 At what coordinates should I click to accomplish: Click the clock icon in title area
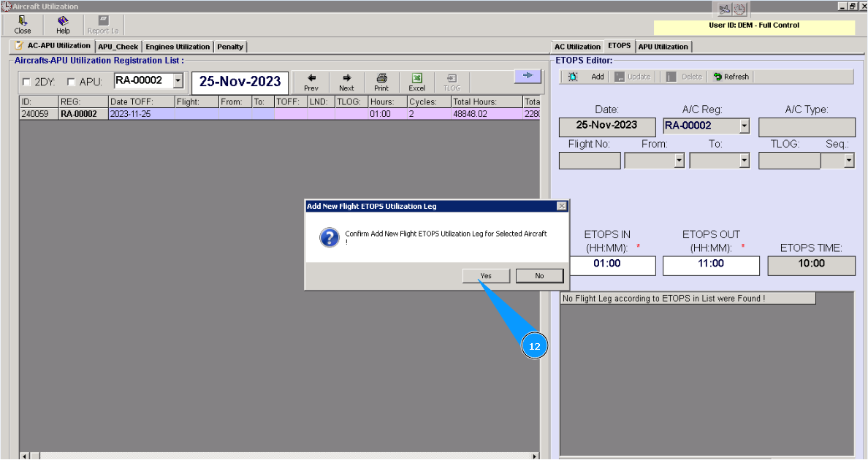740,9
